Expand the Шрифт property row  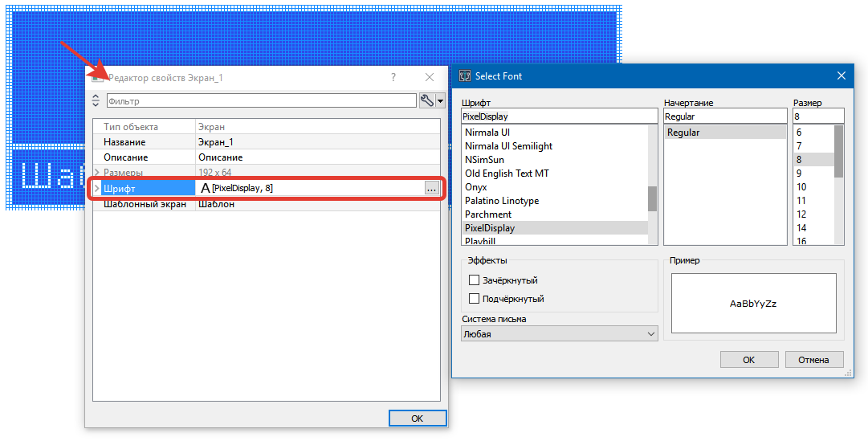click(x=96, y=188)
